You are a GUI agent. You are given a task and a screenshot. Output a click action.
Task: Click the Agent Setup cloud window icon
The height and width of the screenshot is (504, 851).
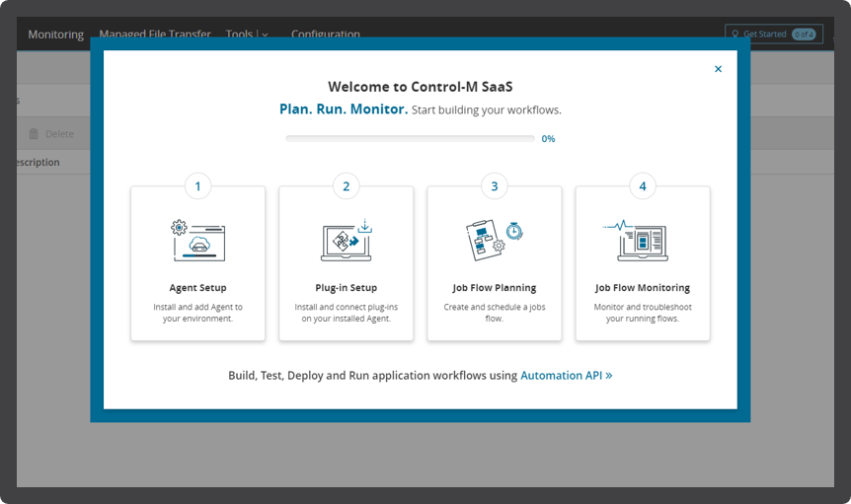[198, 241]
